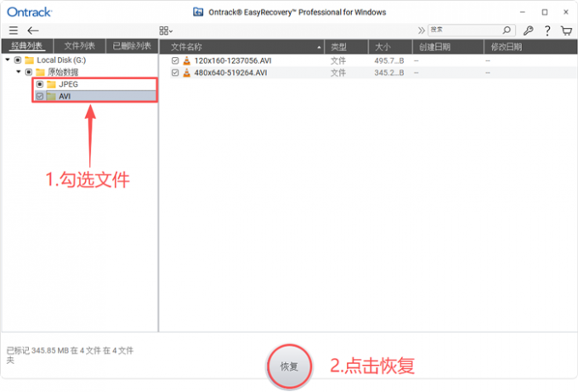
Task: Click VLC icon of 480x640-519264.AVI
Action: 187,72
